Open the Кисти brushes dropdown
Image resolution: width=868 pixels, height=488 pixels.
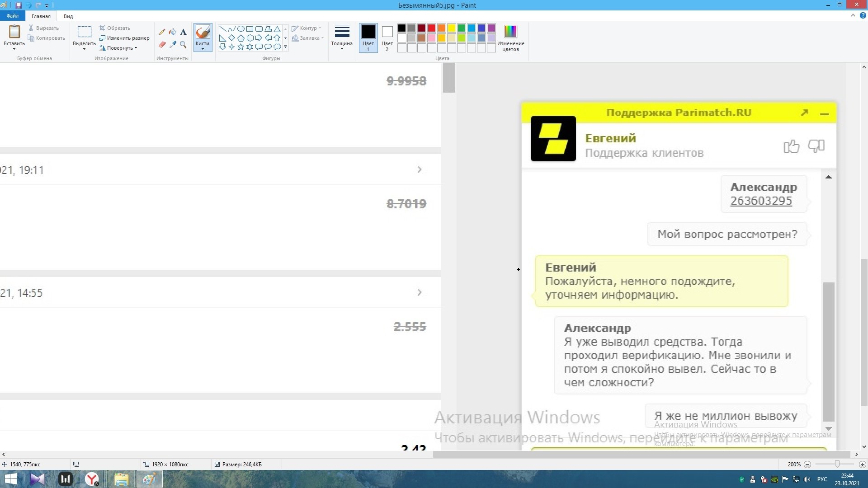(203, 47)
